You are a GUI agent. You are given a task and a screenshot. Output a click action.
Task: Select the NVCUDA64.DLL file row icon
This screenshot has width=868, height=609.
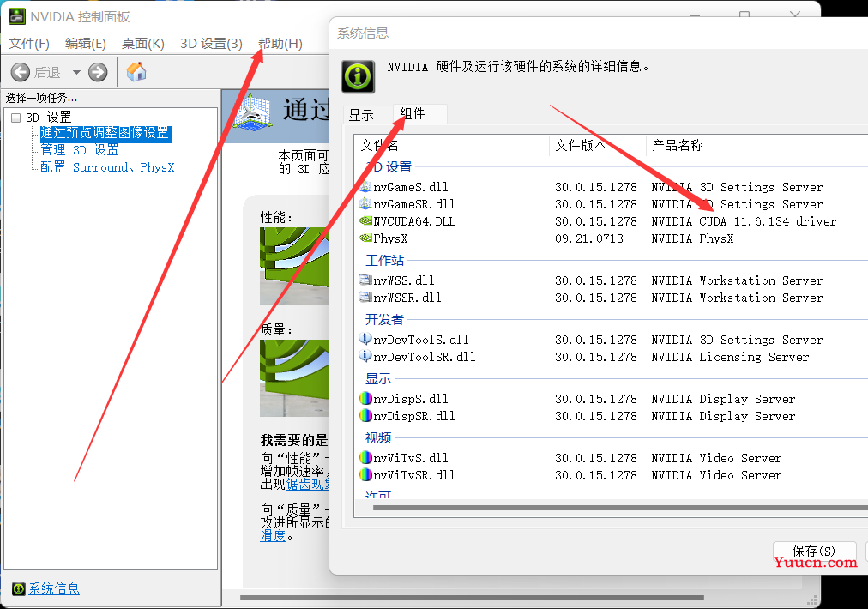(x=365, y=221)
